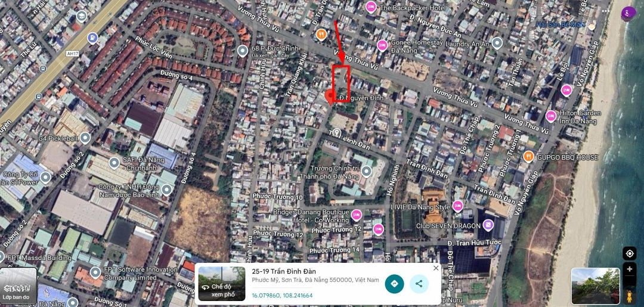Click the red dropped location pin
Screen dimensions: 644x307
(330, 97)
